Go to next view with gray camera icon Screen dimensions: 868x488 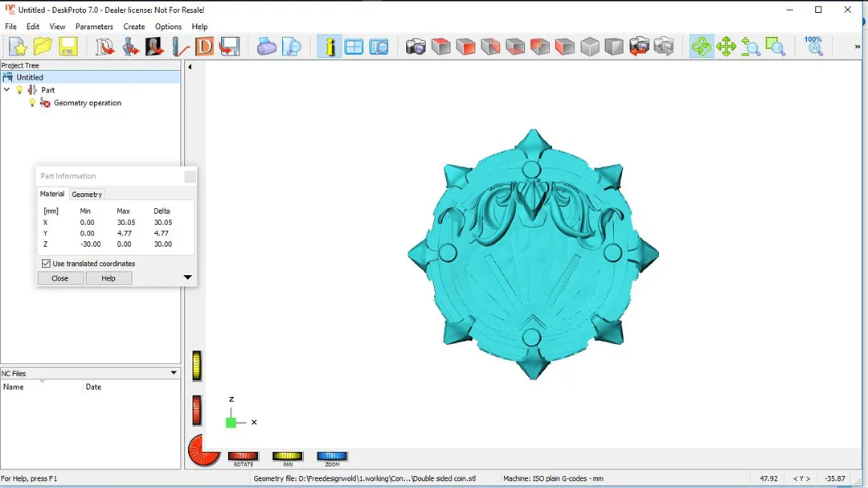[664, 47]
